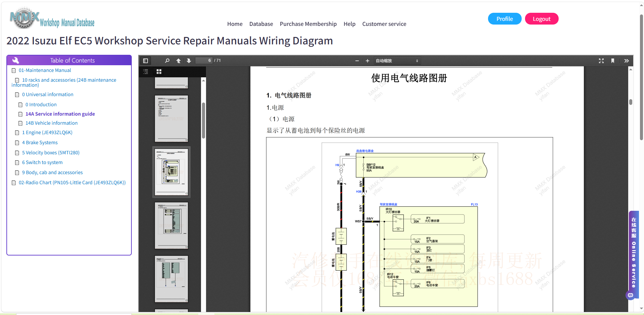Image resolution: width=644 pixels, height=315 pixels.
Task: Click the browser page scrollbar thumb
Action: click(641, 77)
